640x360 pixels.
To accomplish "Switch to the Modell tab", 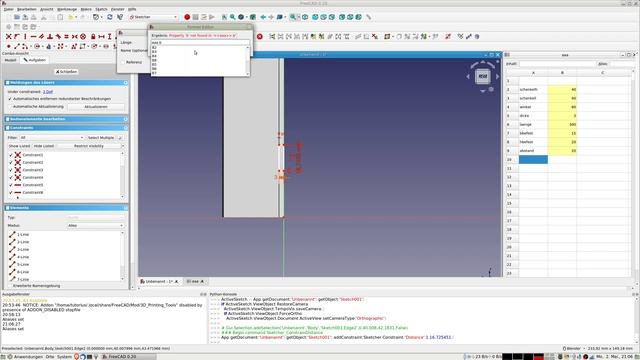I will pyautogui.click(x=10, y=60).
